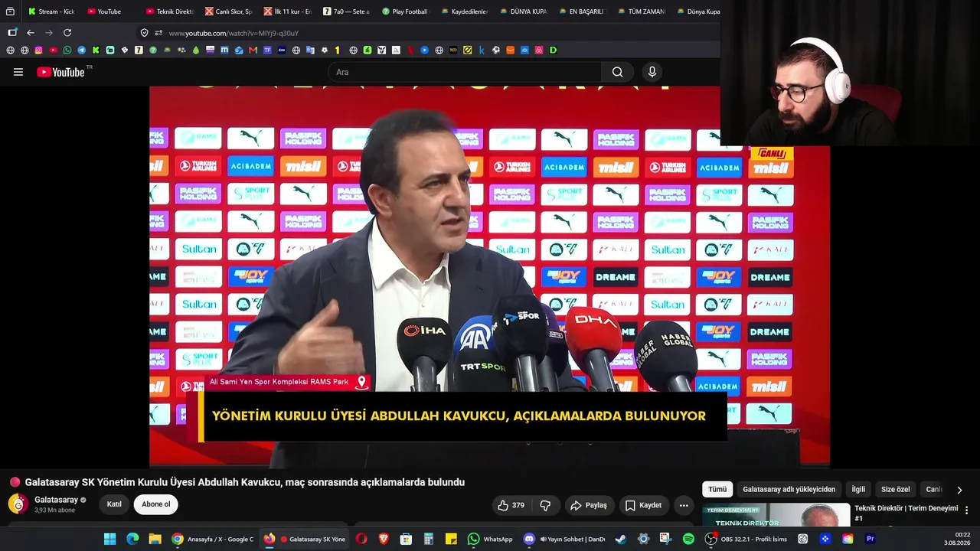Like the video with 379 likes
The width and height of the screenshot is (980, 551).
pyautogui.click(x=511, y=505)
